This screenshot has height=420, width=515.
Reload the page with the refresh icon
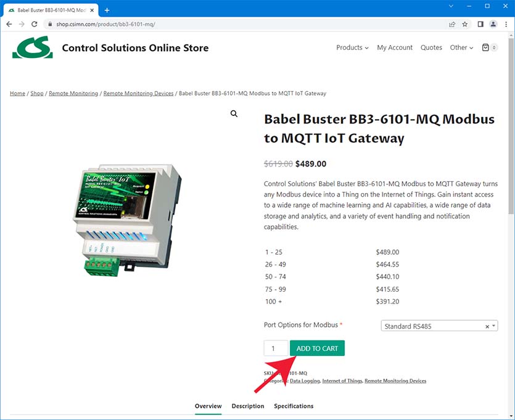click(x=34, y=24)
